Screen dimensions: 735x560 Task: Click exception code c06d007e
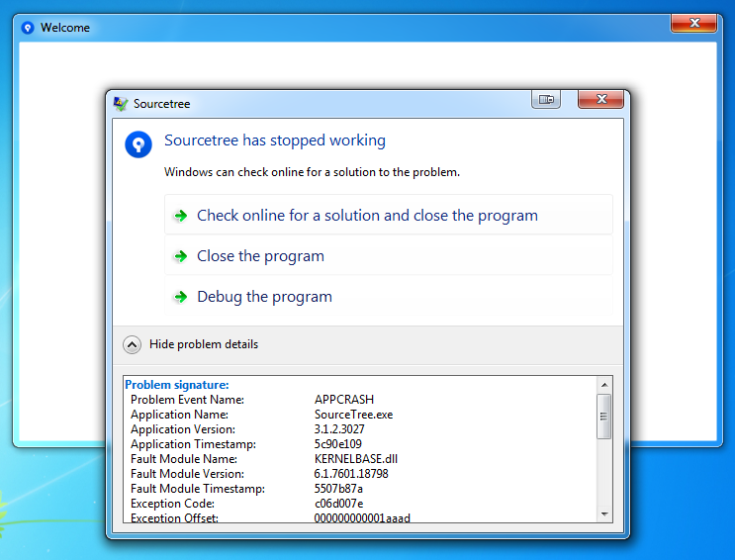(339, 504)
